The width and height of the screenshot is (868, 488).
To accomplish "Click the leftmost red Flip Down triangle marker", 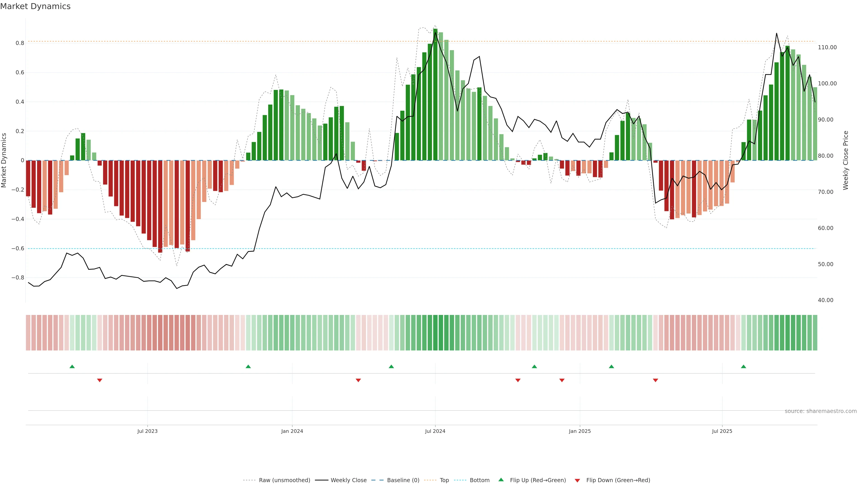I will 99,380.
